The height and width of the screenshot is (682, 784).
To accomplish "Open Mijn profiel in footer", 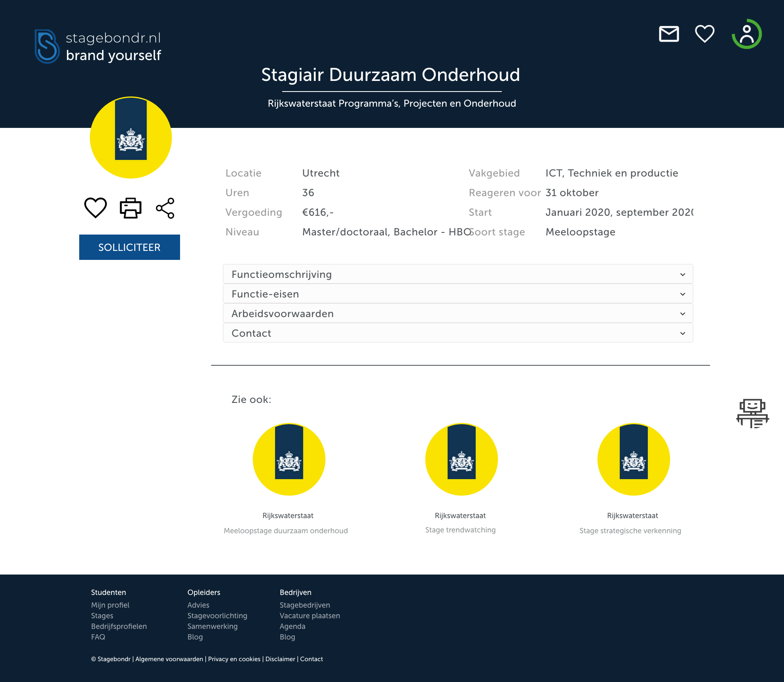I will pos(110,605).
